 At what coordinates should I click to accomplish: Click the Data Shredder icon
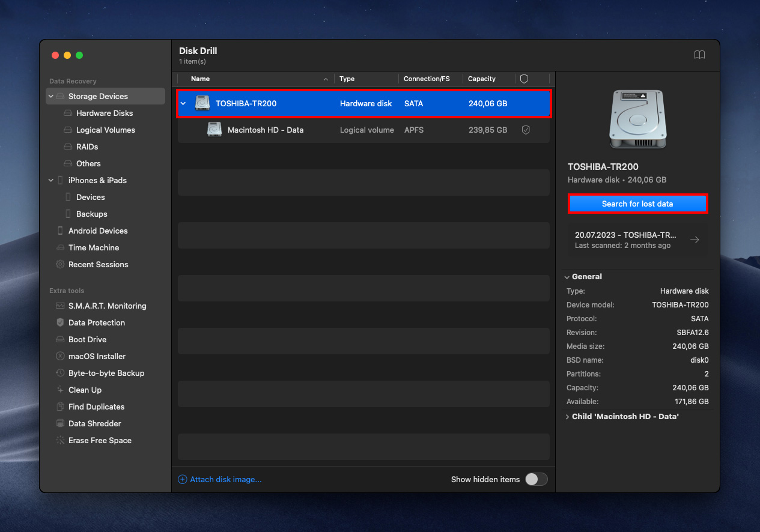click(x=60, y=423)
